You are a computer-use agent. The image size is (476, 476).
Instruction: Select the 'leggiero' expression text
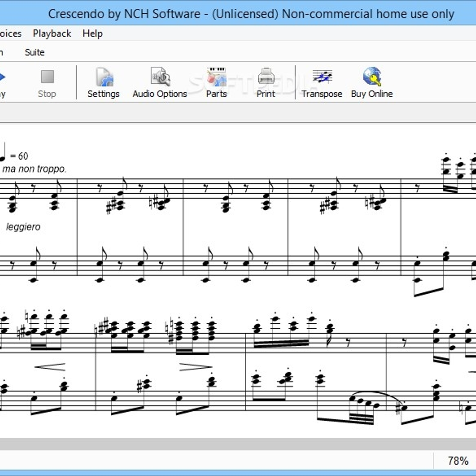[x=23, y=227]
